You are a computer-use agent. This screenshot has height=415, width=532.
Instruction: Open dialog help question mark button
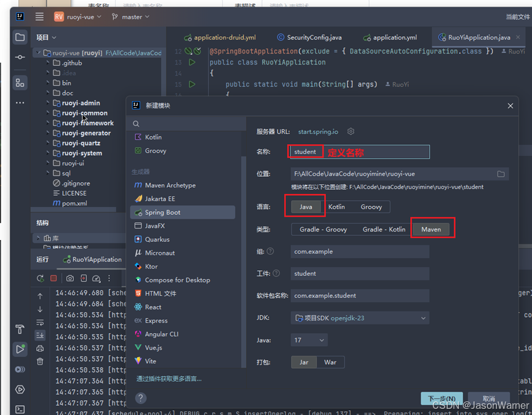141,398
